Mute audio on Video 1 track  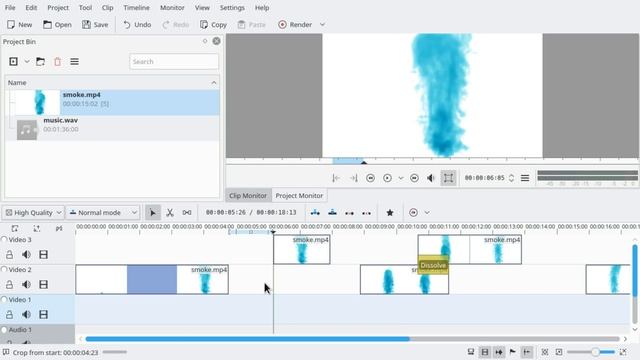click(x=27, y=315)
